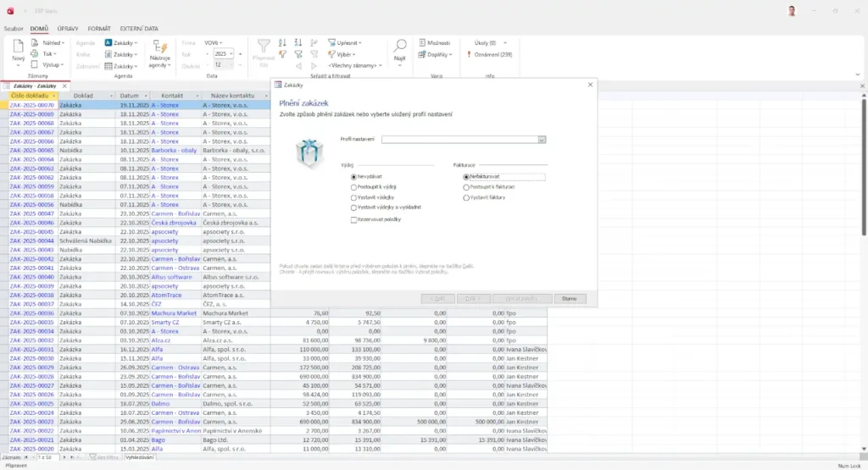The image size is (868, 470).
Task: Select the Vystavit faktury radio option
Action: 466,197
